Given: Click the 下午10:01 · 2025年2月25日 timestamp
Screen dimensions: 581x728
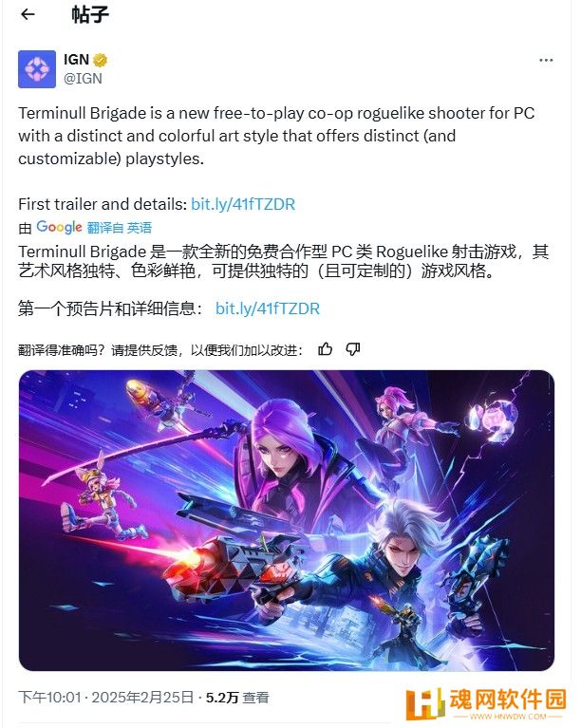Looking at the screenshot, I should pyautogui.click(x=106, y=698).
